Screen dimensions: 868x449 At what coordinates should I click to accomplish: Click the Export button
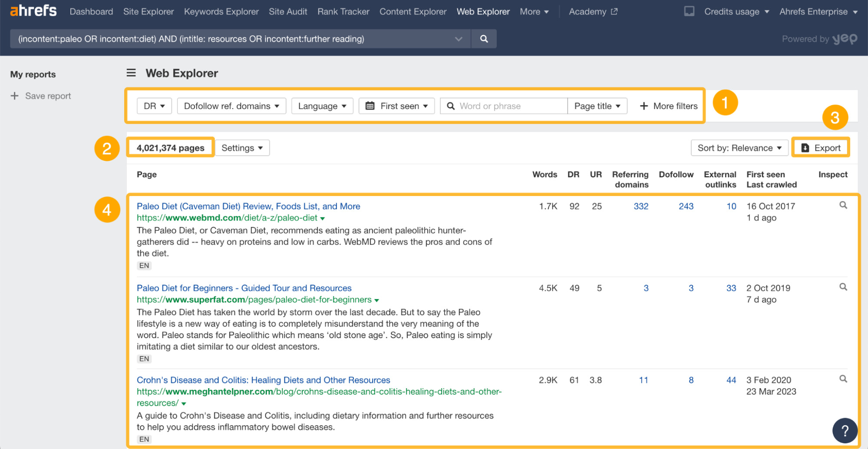pos(820,148)
